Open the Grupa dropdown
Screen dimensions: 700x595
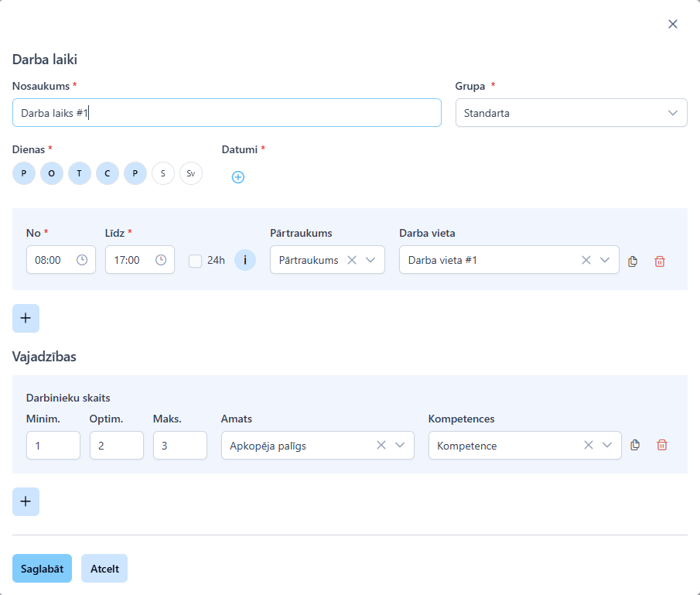[x=571, y=113]
